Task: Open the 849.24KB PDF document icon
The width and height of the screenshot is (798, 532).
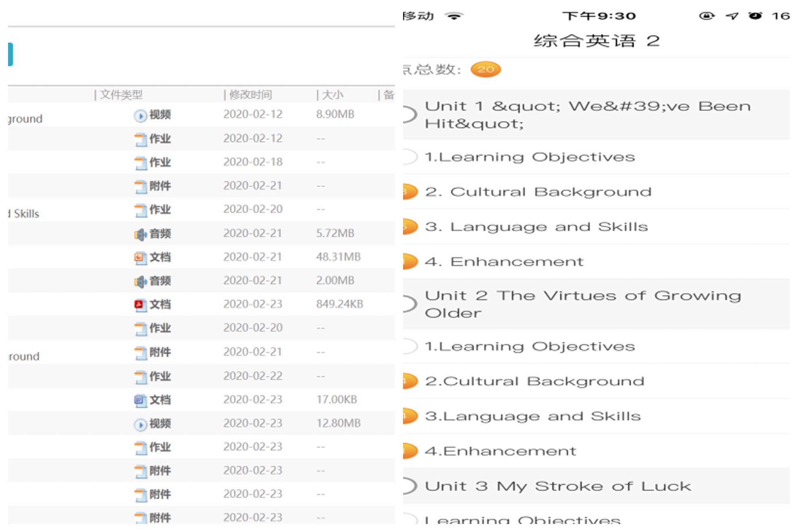Action: (139, 305)
